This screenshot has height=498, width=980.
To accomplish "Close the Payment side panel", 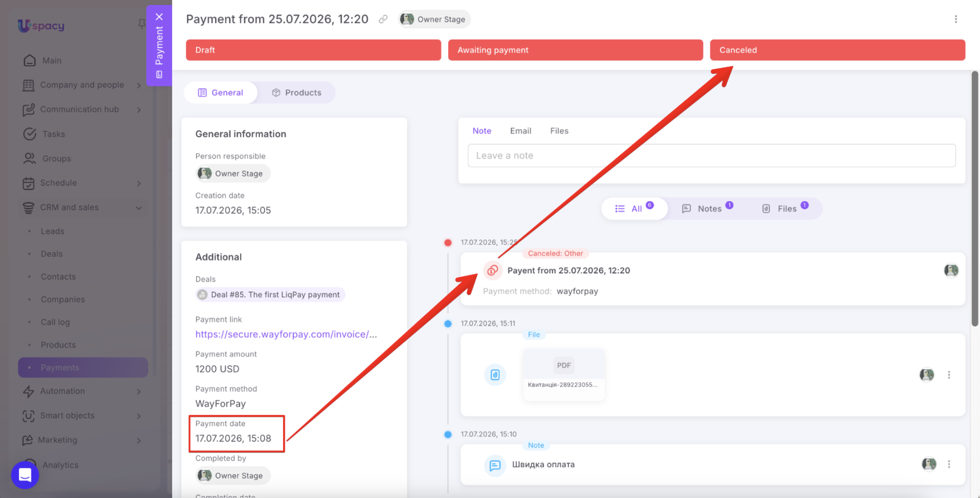I will click(x=159, y=17).
